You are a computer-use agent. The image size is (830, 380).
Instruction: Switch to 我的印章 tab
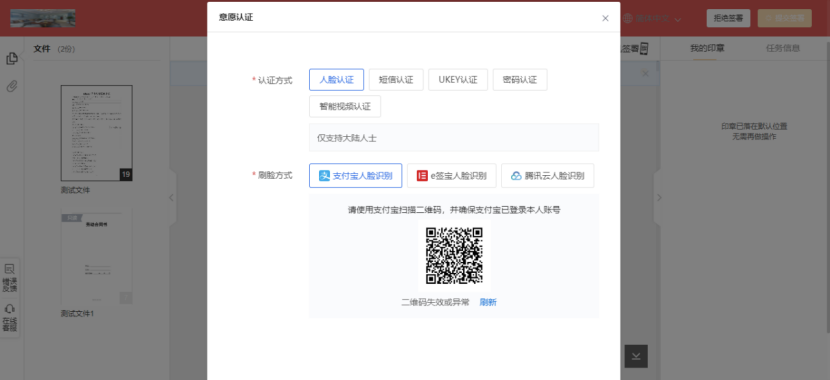tap(707, 48)
